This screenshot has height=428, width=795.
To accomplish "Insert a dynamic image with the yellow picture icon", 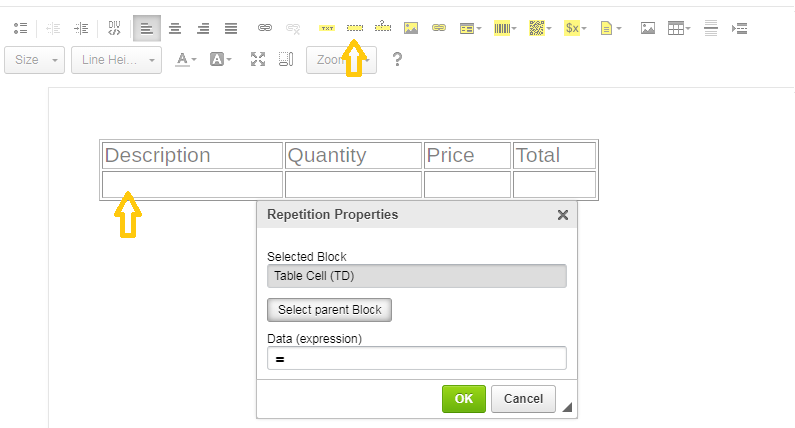I will [411, 28].
